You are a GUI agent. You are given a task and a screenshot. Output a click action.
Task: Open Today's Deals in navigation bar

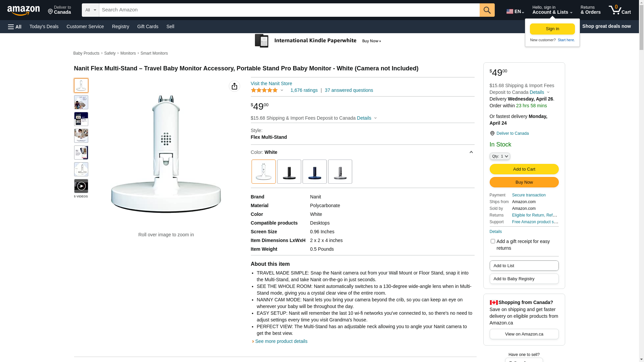pos(44,26)
